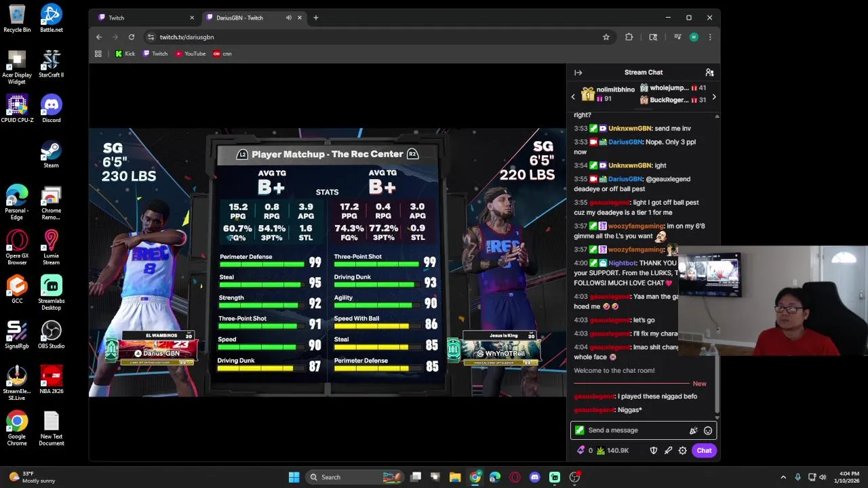Send message with the Chat button
Screen dimensions: 868x488
(704, 451)
